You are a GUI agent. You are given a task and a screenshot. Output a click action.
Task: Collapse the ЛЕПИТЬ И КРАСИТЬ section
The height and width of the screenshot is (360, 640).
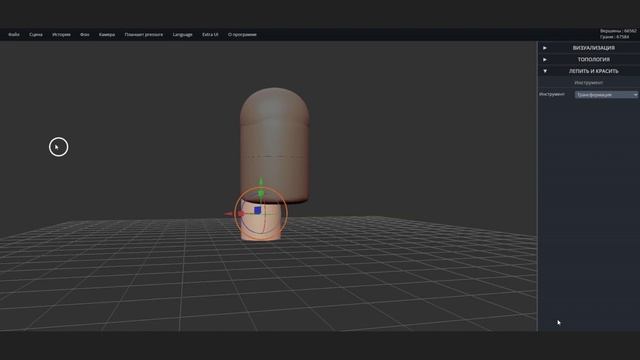[x=589, y=71]
